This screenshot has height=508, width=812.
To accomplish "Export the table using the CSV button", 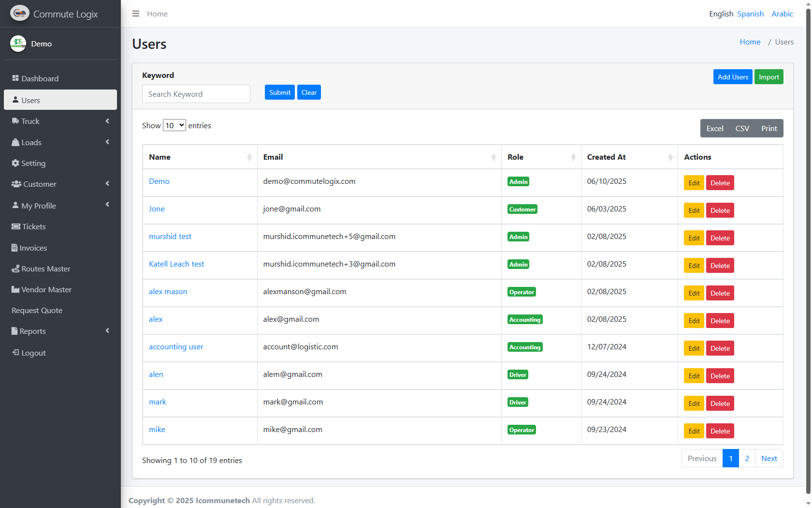I will pyautogui.click(x=742, y=128).
